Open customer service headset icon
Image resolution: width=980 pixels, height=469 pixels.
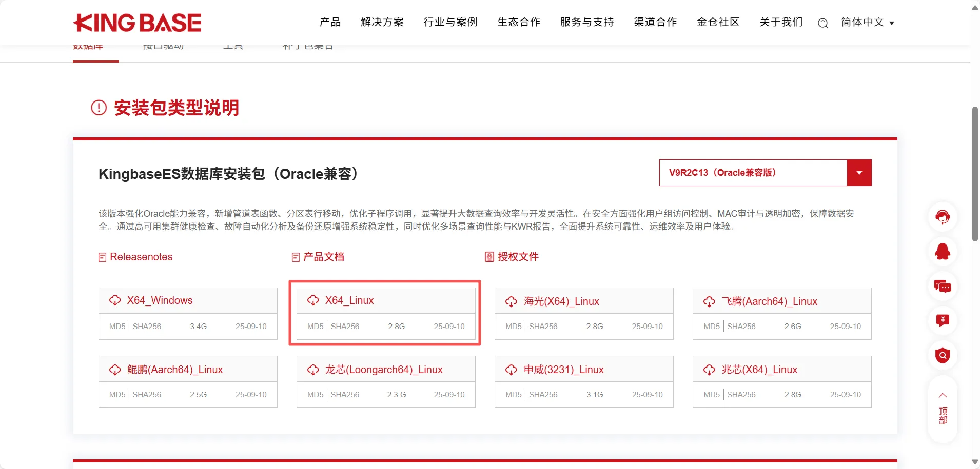pyautogui.click(x=942, y=217)
